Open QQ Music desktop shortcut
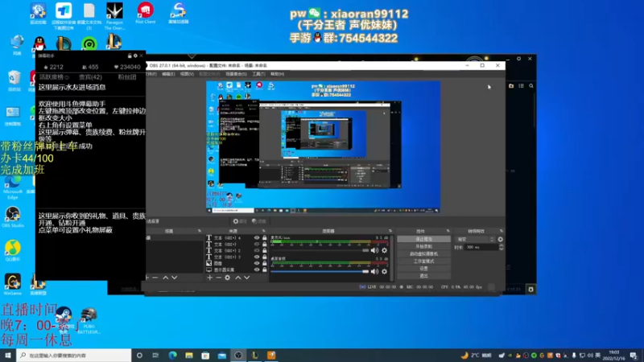644x362 pixels. (13, 250)
